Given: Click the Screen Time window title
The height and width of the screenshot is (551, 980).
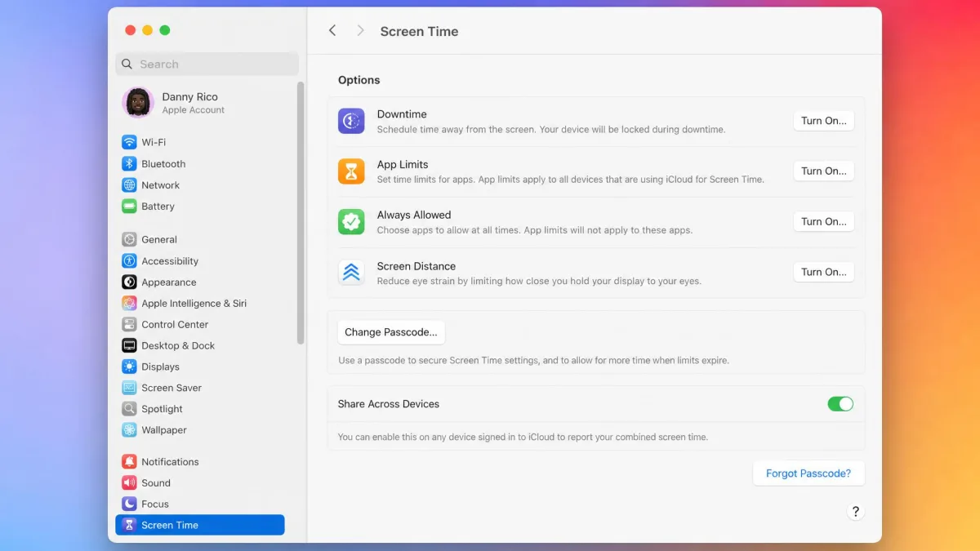Looking at the screenshot, I should (x=419, y=31).
